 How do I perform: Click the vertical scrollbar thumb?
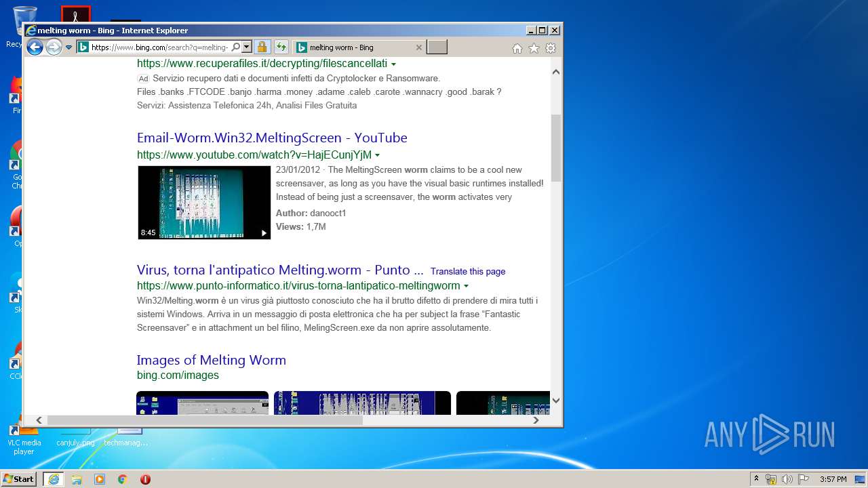(556, 148)
